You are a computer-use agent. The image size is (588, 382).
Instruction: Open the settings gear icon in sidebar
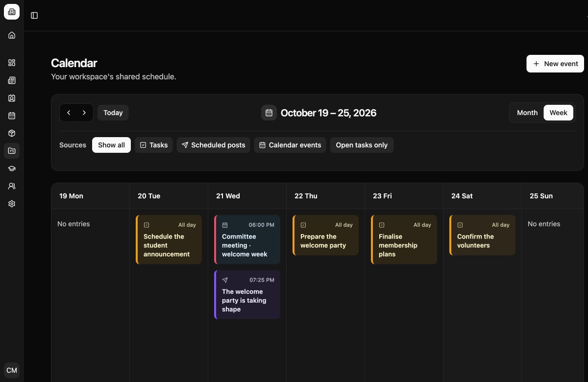tap(12, 204)
